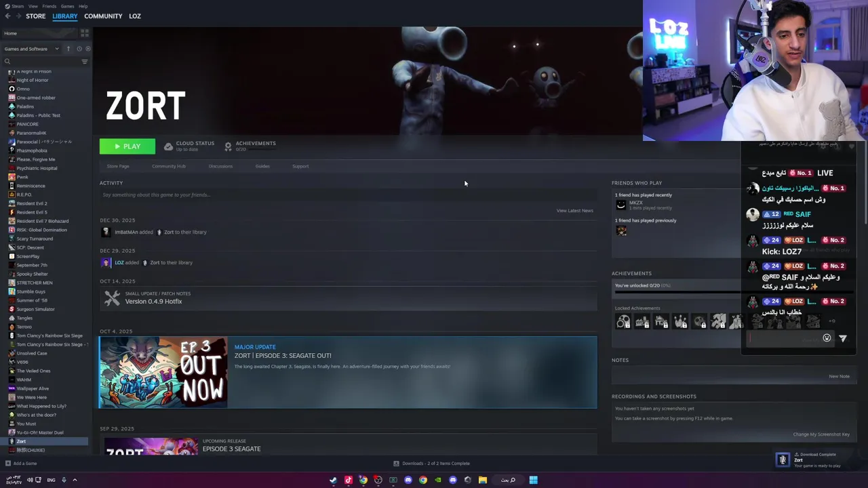This screenshot has height=488, width=868.
Task: Click the Windows Start button
Action: coord(534,480)
